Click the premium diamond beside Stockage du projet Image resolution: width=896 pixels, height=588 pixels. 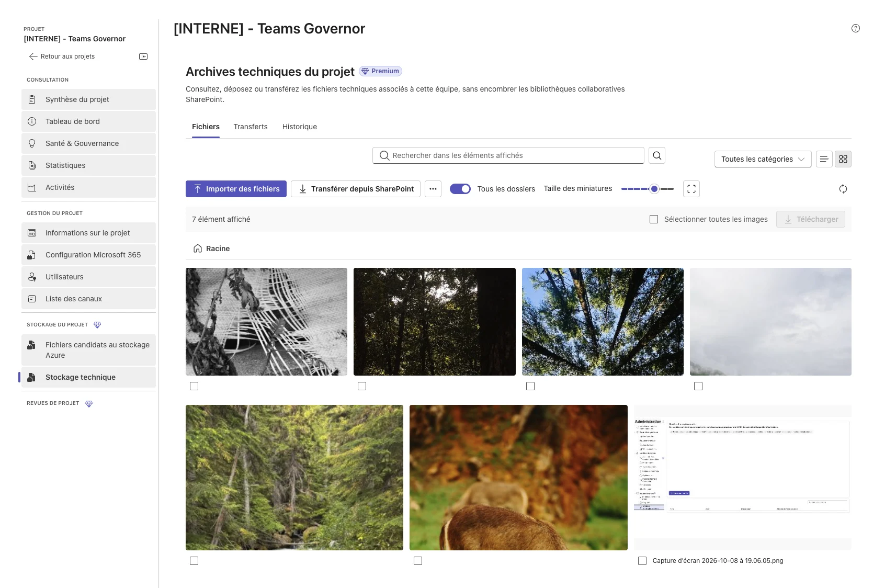97,325
